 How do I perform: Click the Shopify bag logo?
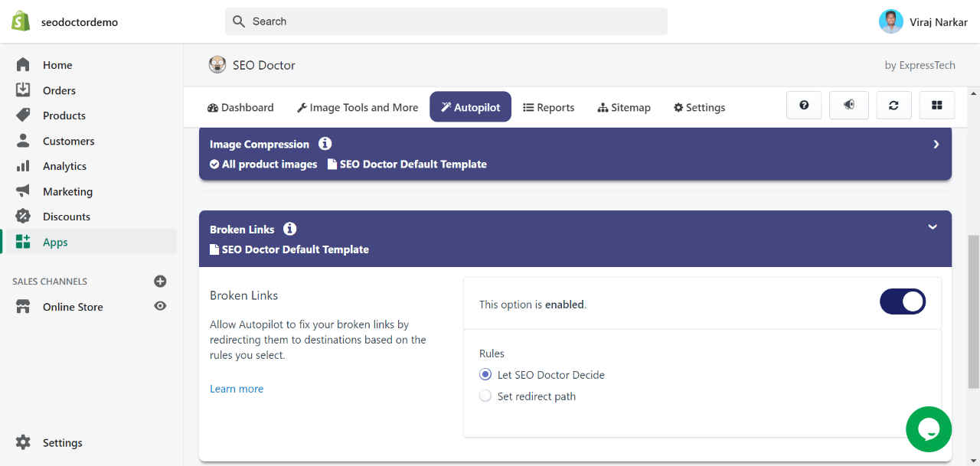pyautogui.click(x=21, y=21)
